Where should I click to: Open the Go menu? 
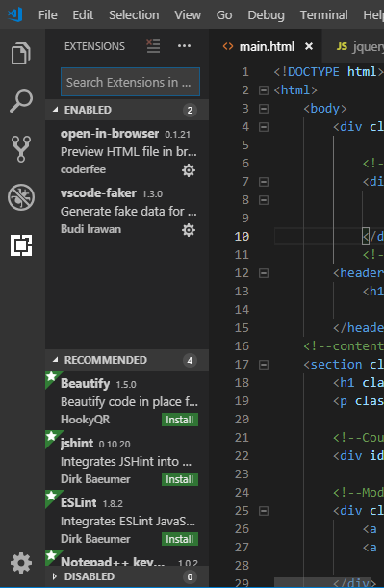coord(224,15)
